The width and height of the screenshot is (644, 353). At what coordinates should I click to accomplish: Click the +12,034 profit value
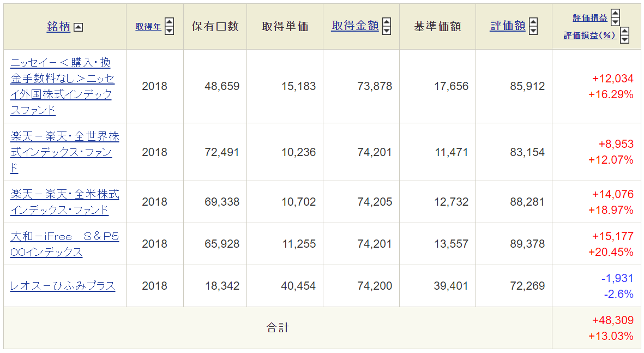613,79
